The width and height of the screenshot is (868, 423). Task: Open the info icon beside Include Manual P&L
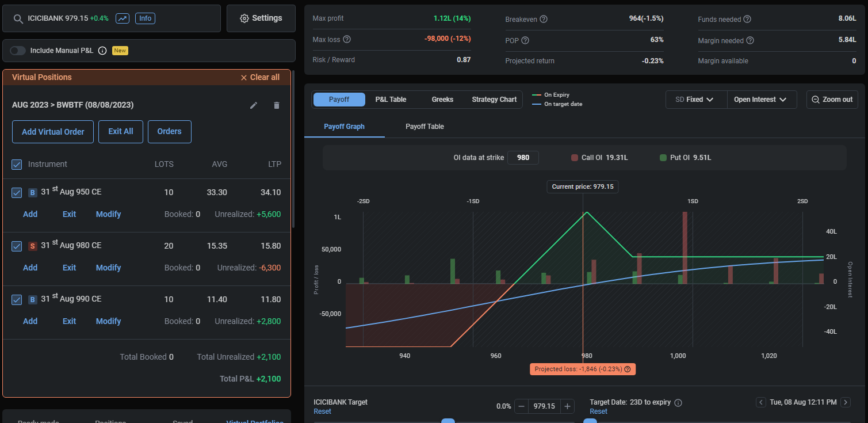[102, 51]
